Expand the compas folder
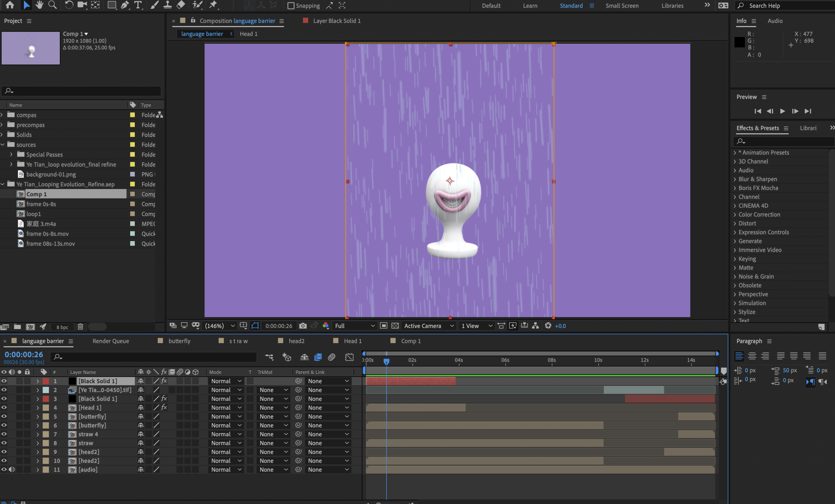The width and height of the screenshot is (835, 504). (x=2, y=115)
